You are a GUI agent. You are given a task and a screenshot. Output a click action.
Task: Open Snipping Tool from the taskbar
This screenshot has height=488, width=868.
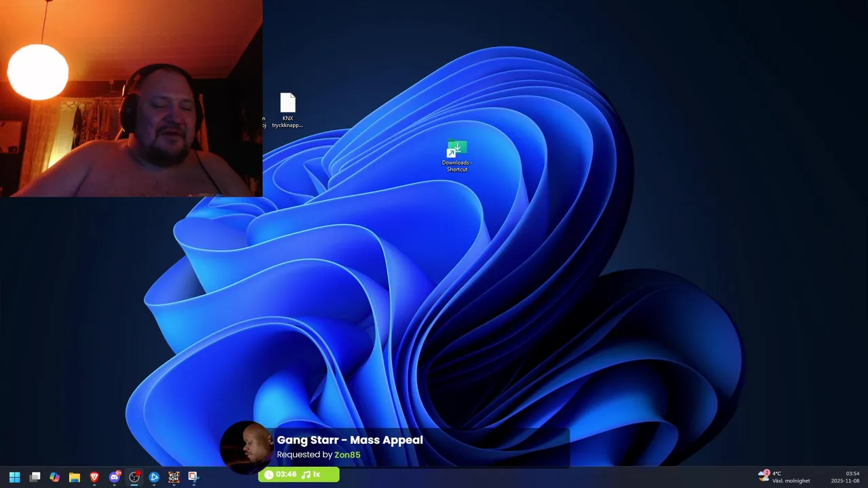click(x=193, y=477)
